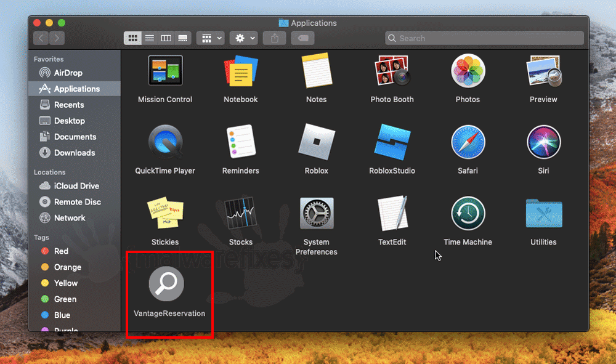Filter by the Orange tag
616x364 pixels.
pos(75,267)
